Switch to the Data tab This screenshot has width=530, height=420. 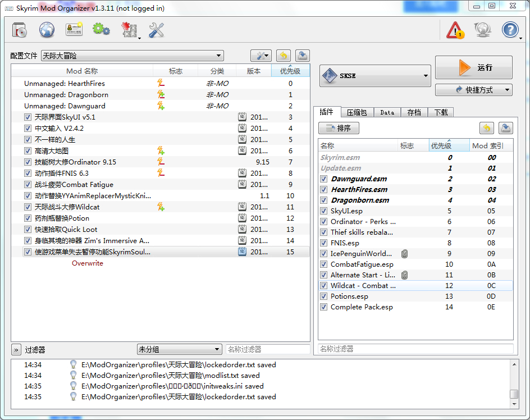pos(387,113)
